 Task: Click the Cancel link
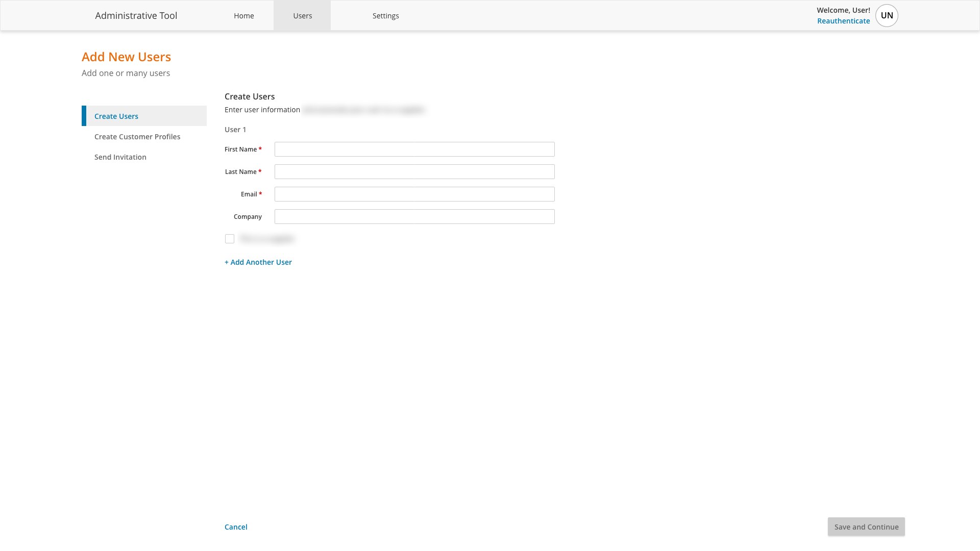(x=235, y=527)
